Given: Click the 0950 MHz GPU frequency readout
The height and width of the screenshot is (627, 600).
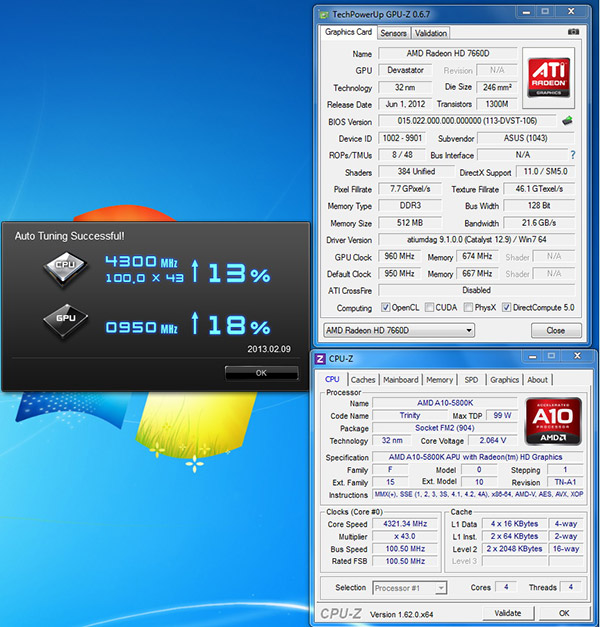Looking at the screenshot, I should click(x=141, y=327).
